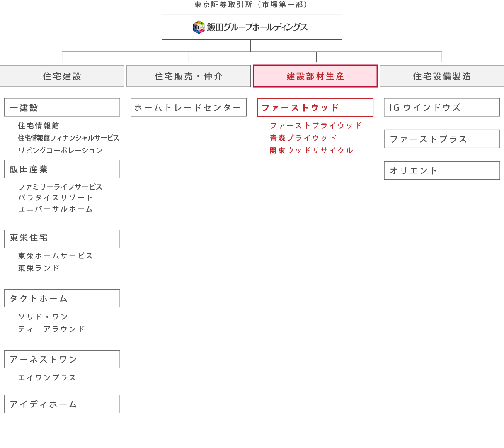Select the 住宅設備製造 category tab
The width and height of the screenshot is (504, 448).
pyautogui.click(x=442, y=76)
